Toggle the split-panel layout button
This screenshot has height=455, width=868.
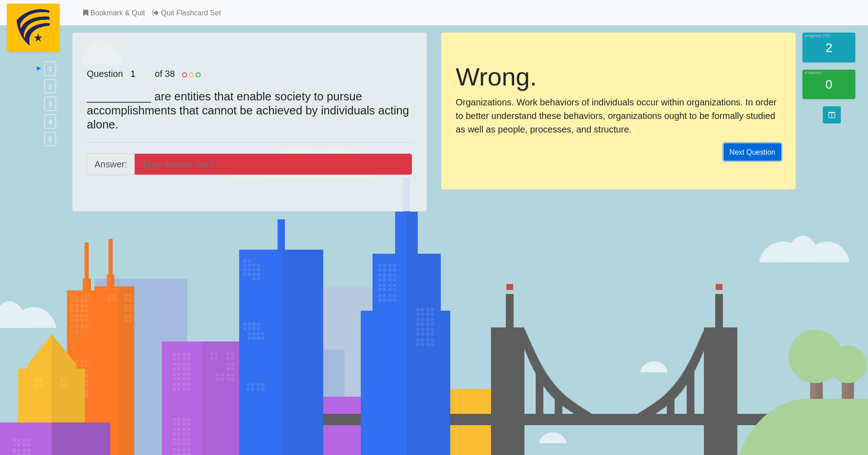click(831, 115)
